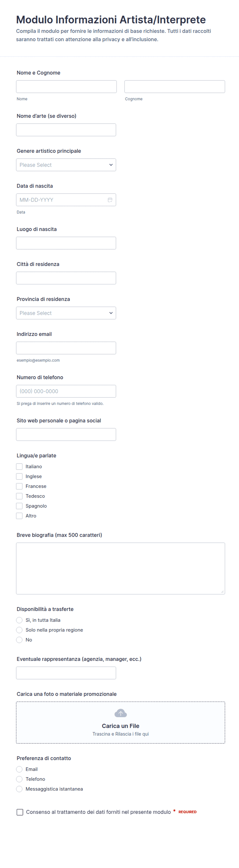Screen dimensions: 239x868
Task: Focus the Nome first-name field
Action: click(x=67, y=87)
